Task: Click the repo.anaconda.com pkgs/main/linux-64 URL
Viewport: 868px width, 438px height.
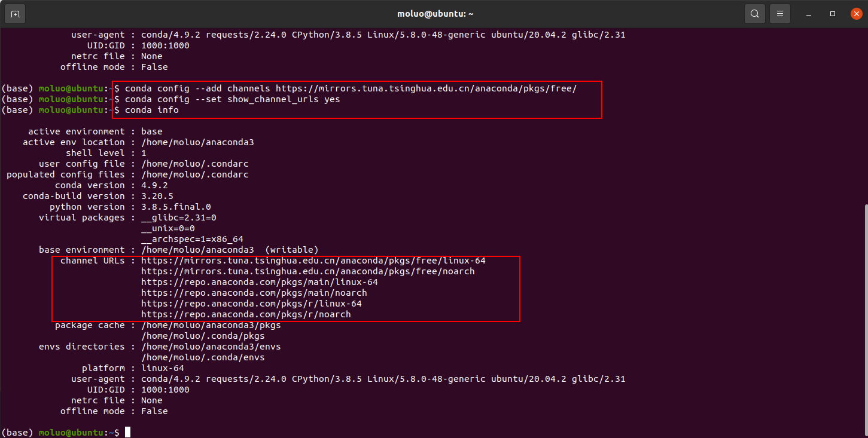Action: pyautogui.click(x=260, y=282)
